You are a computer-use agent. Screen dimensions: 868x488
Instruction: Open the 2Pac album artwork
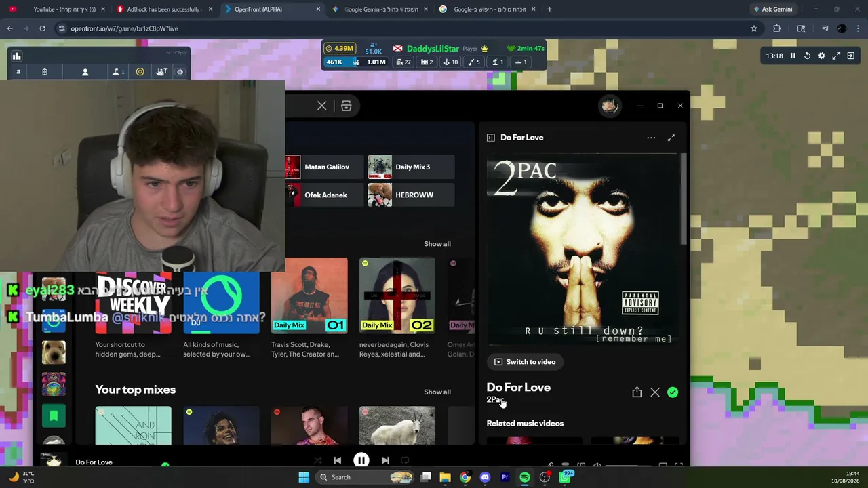pyautogui.click(x=583, y=250)
